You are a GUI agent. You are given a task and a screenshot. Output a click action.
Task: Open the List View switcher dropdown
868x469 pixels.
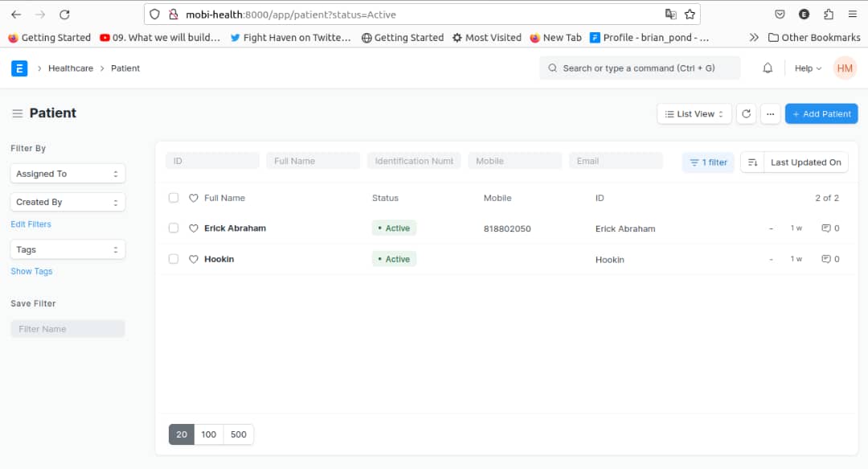pyautogui.click(x=694, y=113)
